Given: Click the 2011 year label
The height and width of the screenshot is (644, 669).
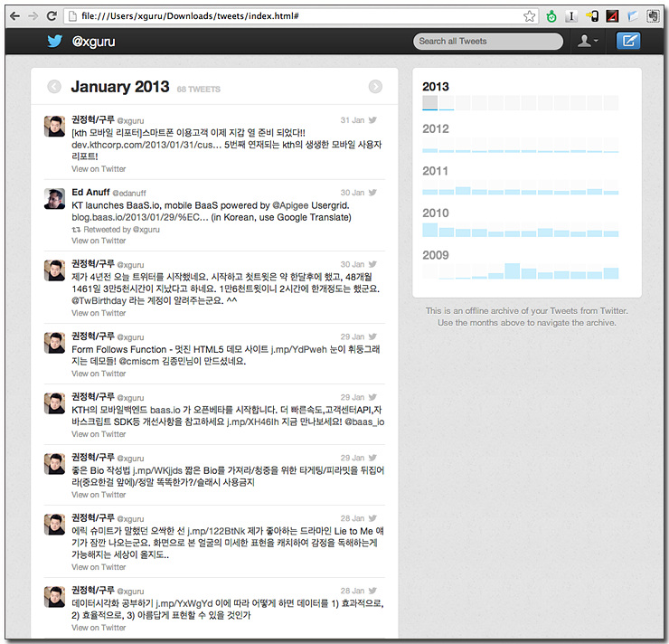Looking at the screenshot, I should (435, 171).
